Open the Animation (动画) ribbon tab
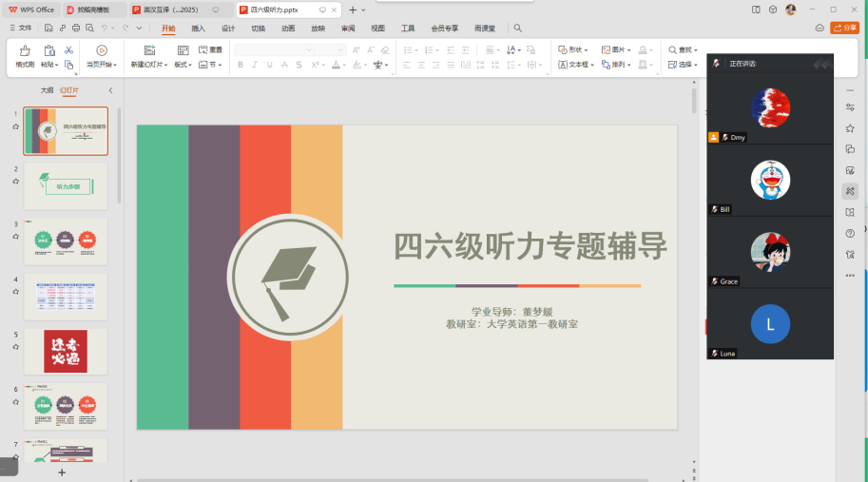The width and height of the screenshot is (868, 482). pos(288,29)
